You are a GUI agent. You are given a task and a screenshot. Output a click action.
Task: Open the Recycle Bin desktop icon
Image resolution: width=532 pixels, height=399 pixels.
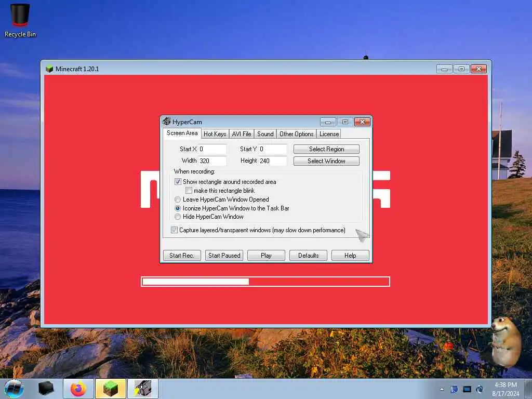tap(20, 20)
